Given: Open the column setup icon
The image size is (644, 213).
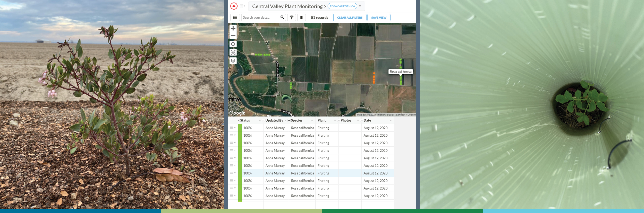Looking at the screenshot, I should (301, 18).
